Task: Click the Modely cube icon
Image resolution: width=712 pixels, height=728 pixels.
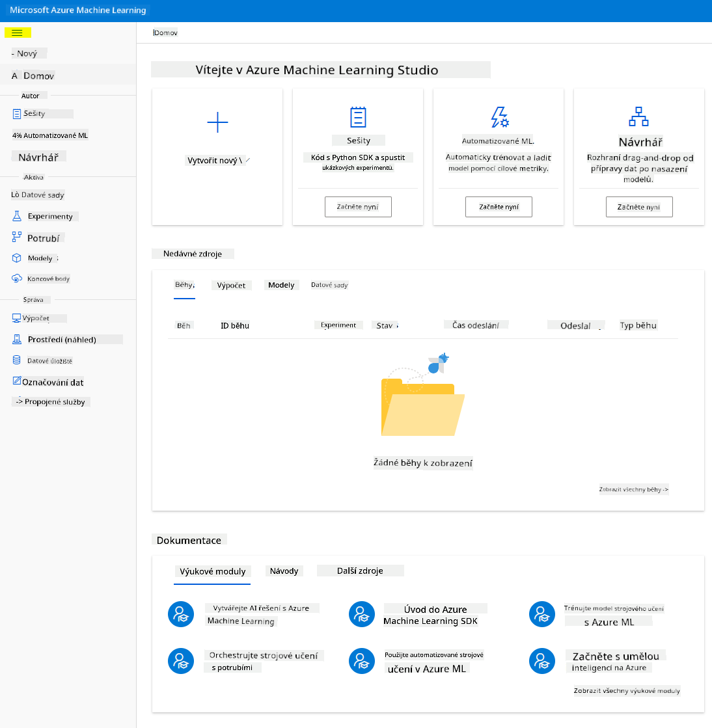Action: coord(17,258)
